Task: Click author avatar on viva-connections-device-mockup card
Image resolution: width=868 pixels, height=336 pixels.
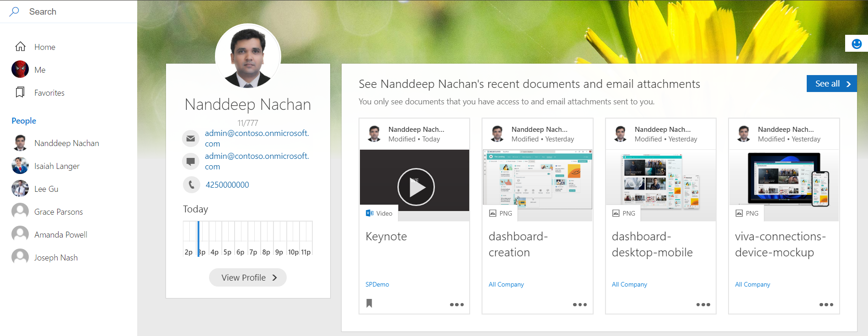Action: click(744, 134)
